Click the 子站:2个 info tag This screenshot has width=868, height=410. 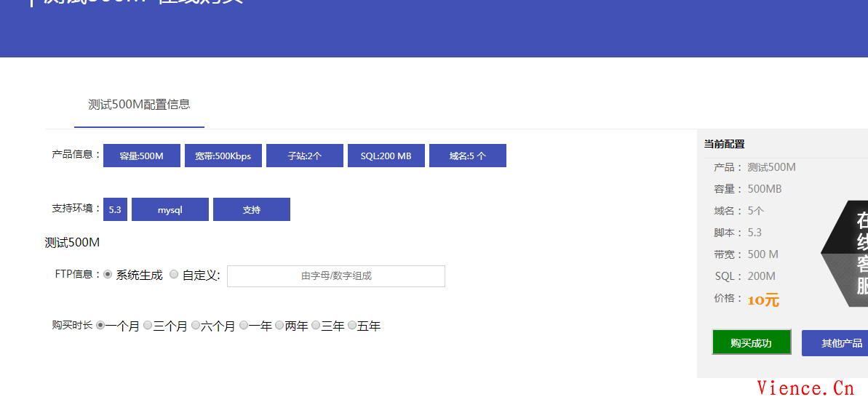[304, 156]
